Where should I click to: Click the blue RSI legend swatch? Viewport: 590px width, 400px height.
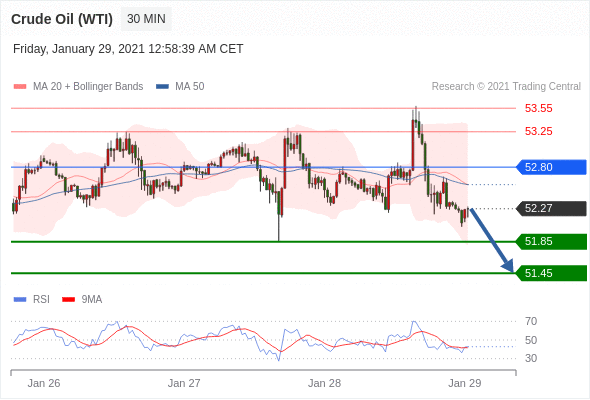click(x=20, y=300)
